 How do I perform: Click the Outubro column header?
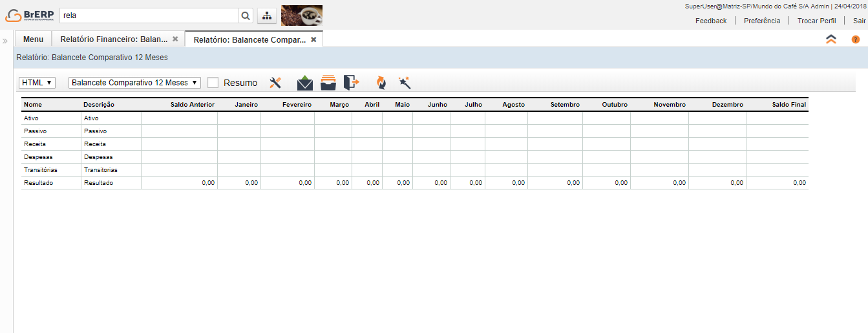[615, 104]
